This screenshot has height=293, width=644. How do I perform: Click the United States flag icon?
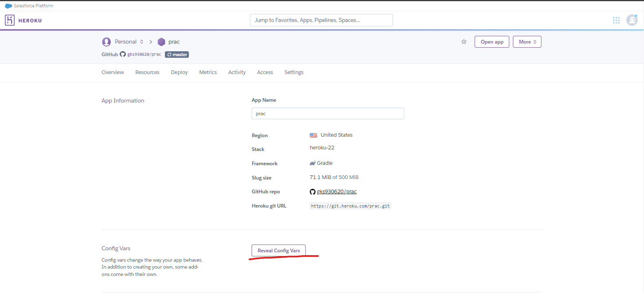point(313,135)
